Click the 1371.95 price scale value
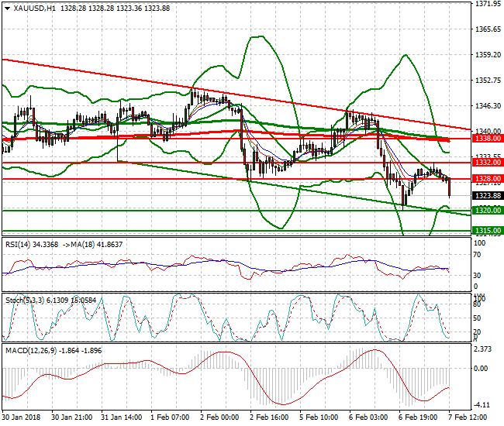Image resolution: width=504 pixels, height=426 pixels. 488,4
